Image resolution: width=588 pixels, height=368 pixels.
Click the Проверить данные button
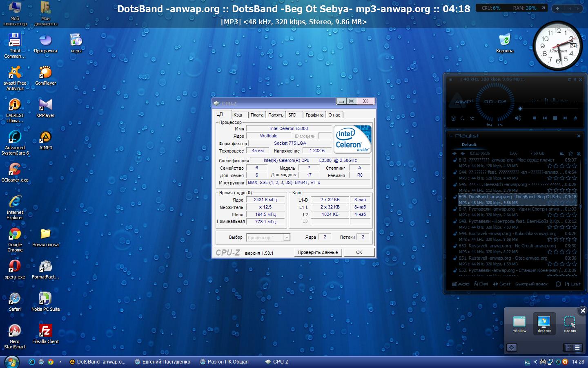(x=318, y=252)
